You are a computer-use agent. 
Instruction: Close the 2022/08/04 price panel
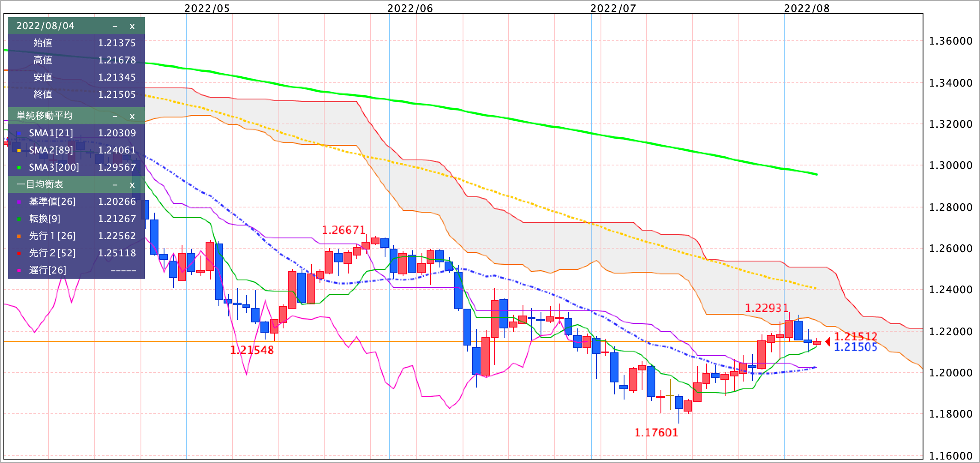click(x=132, y=26)
